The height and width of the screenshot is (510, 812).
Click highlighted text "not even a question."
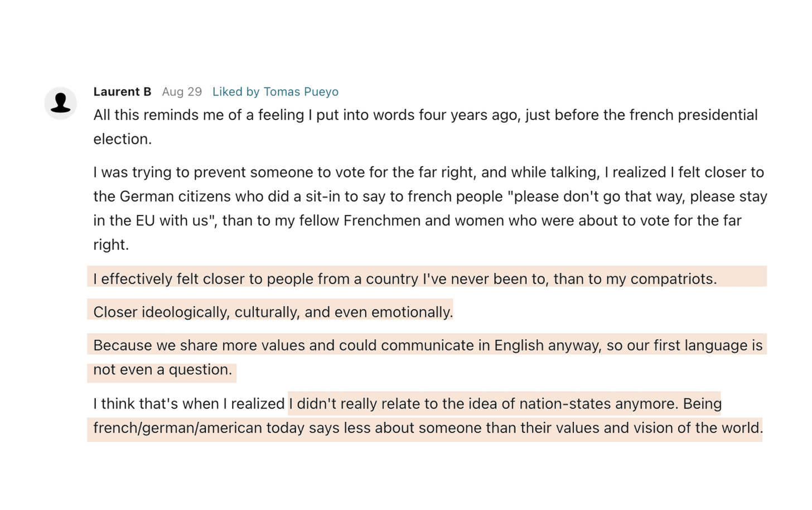point(162,369)
